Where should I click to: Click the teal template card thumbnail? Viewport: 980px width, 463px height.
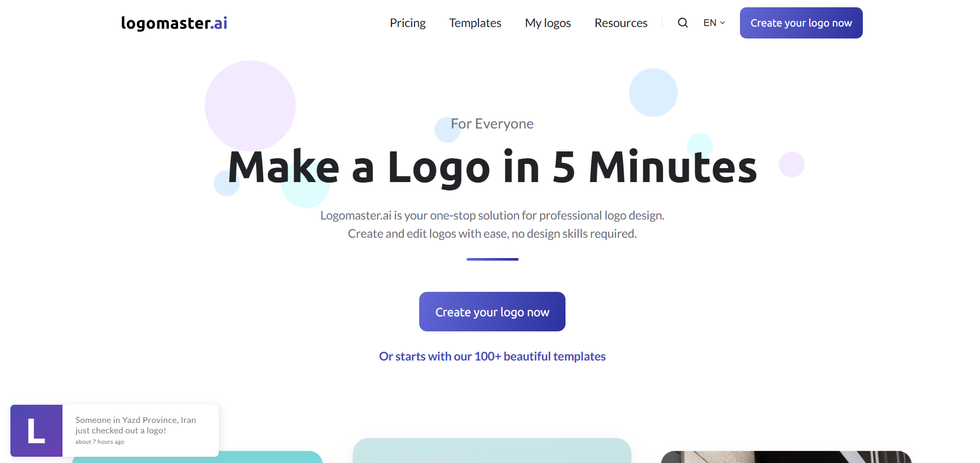197,457
